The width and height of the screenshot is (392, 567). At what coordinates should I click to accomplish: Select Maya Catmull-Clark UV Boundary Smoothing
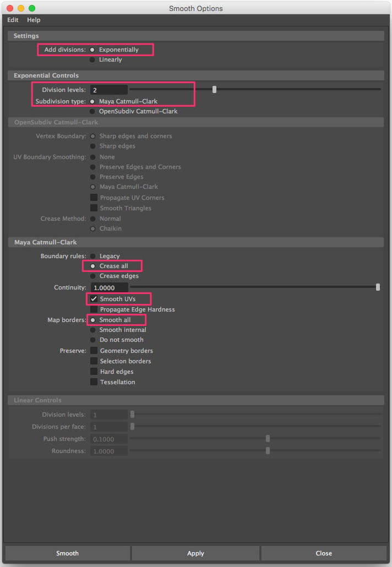coord(93,187)
